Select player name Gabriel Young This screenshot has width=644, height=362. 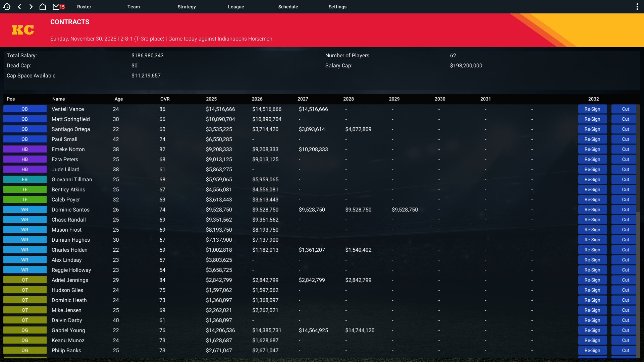click(x=68, y=330)
